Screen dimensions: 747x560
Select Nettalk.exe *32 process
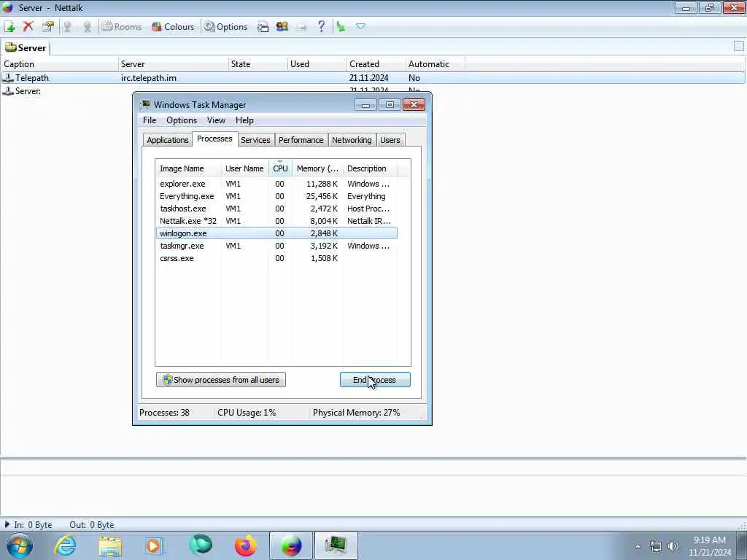pyautogui.click(x=276, y=221)
